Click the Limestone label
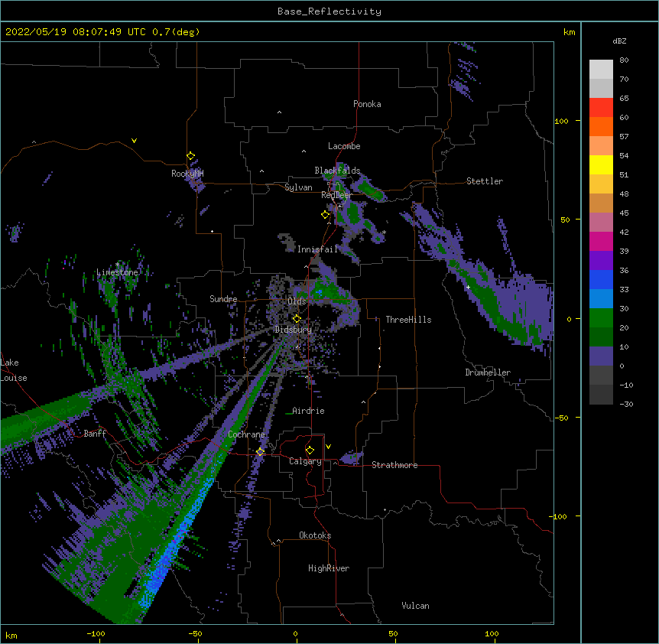 click(117, 272)
